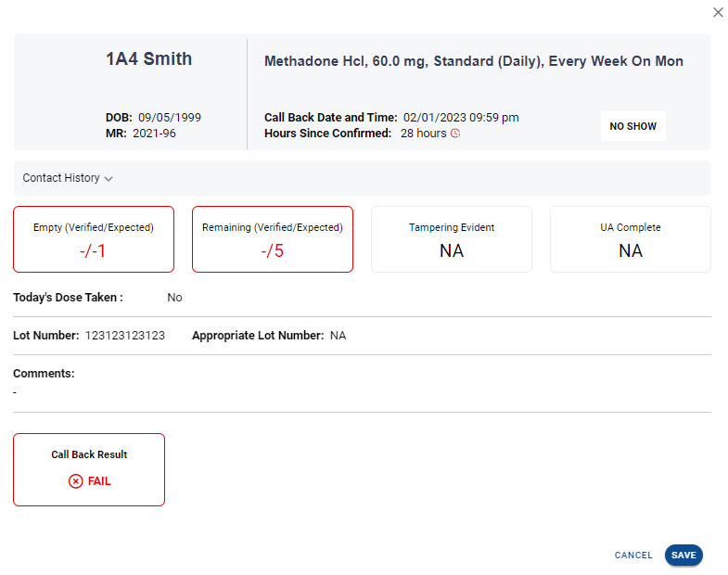Image resolution: width=728 pixels, height=575 pixels.
Task: Cancel the call back changes
Action: point(633,555)
